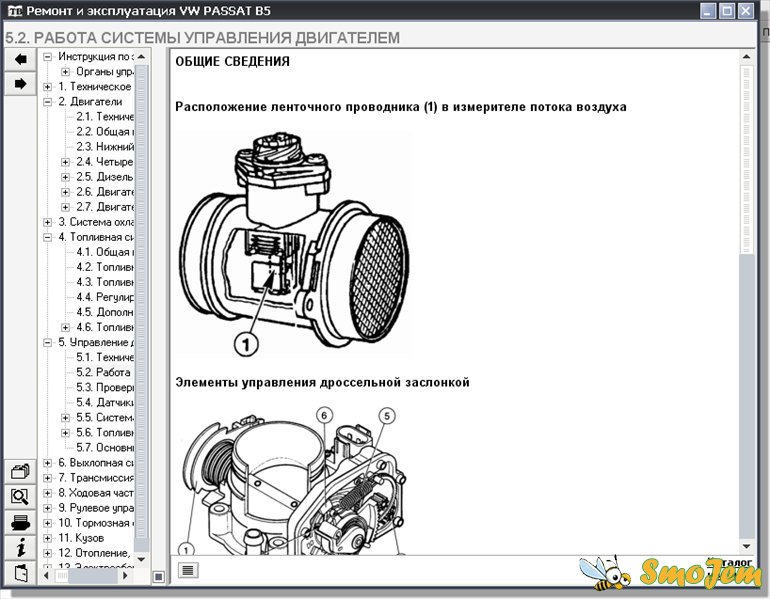Select "5.2. Работа" tree item
The width and height of the screenshot is (770, 599).
(x=103, y=373)
